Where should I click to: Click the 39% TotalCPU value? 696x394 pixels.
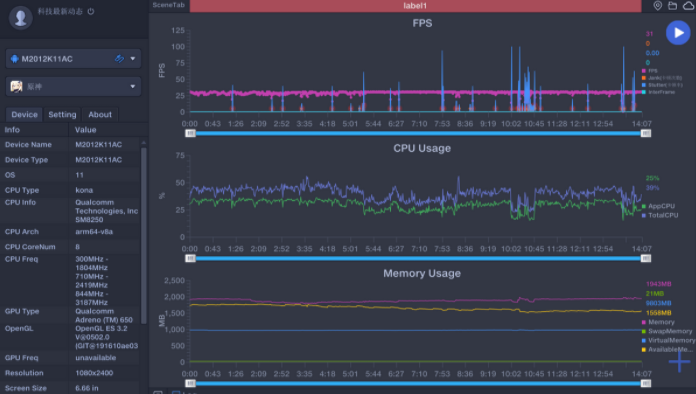click(x=652, y=188)
